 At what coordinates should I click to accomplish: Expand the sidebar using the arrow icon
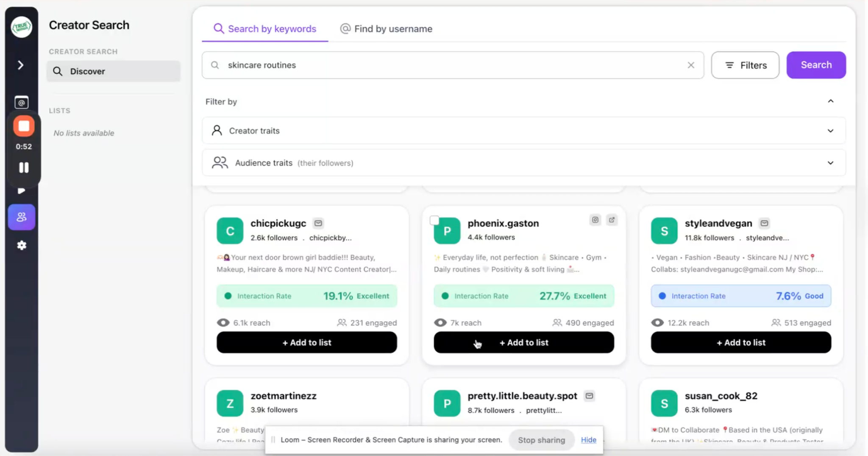click(x=20, y=65)
